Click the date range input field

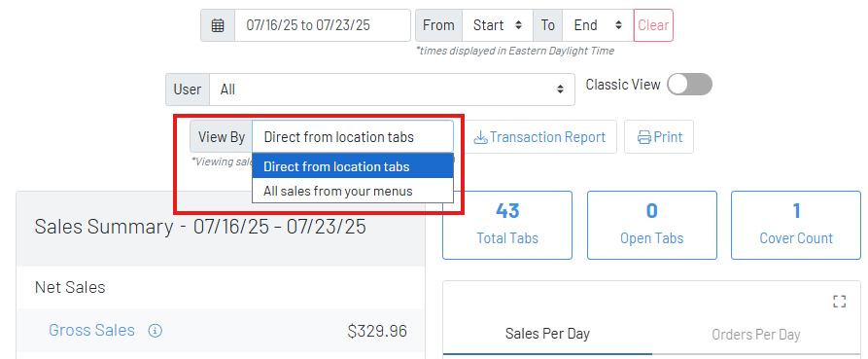(x=323, y=25)
